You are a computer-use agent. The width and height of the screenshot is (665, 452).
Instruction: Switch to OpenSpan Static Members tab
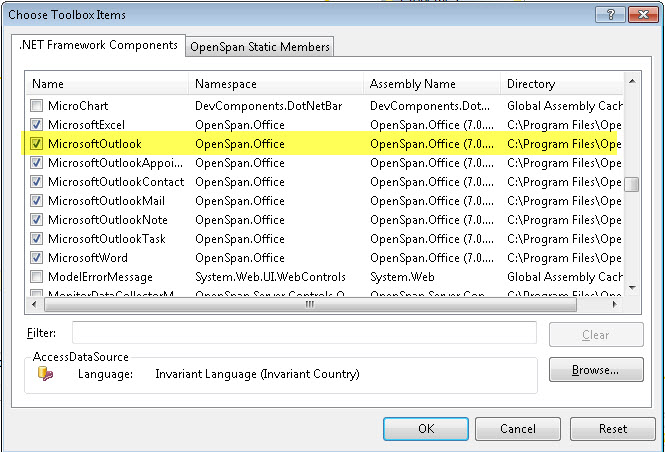click(x=260, y=47)
